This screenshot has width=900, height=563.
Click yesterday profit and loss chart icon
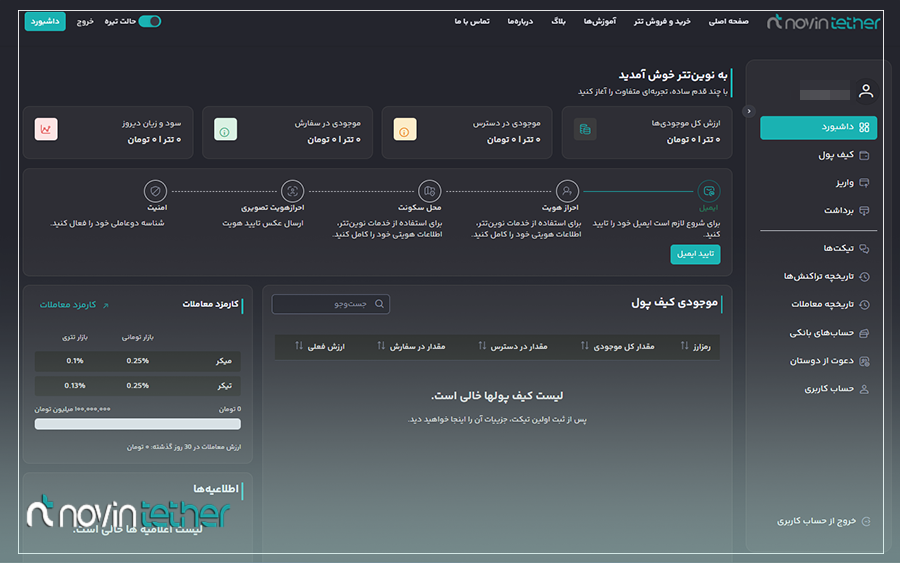click(46, 129)
